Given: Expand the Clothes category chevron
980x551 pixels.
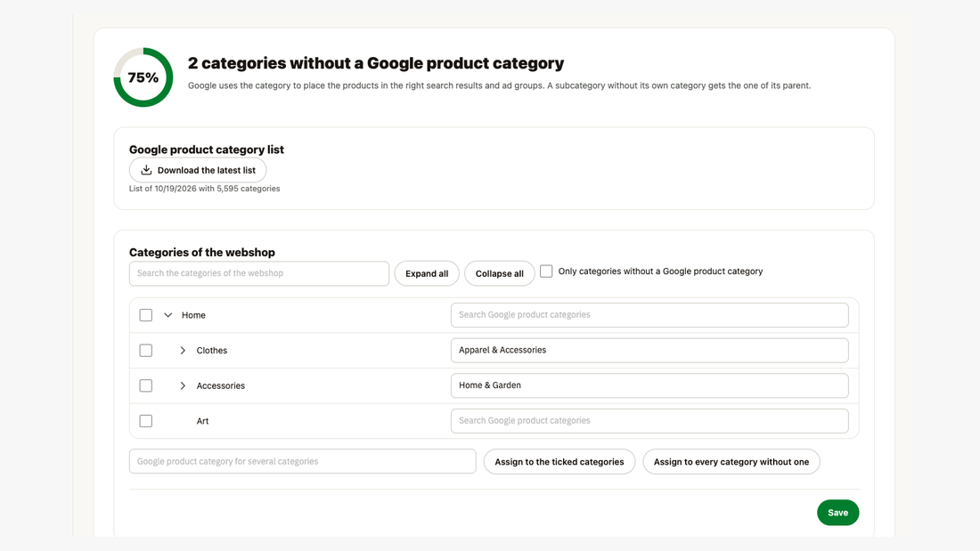Looking at the screenshot, I should [183, 351].
